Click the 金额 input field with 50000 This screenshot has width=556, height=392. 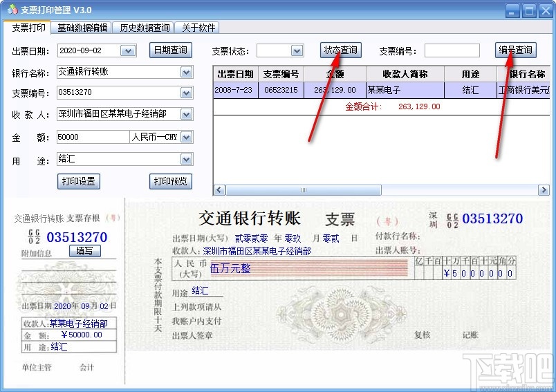93,137
